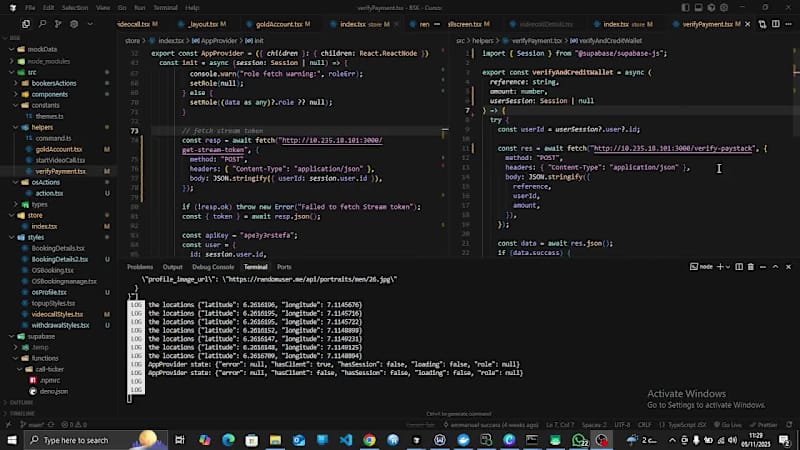Open Cursor settings gear in title bar

pyautogui.click(x=724, y=8)
